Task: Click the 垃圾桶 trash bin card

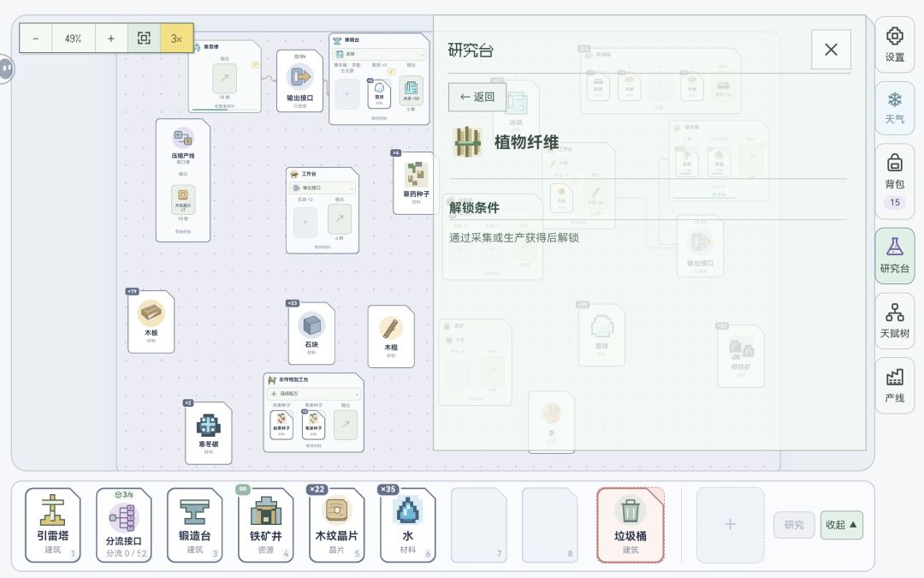Action: tap(631, 525)
